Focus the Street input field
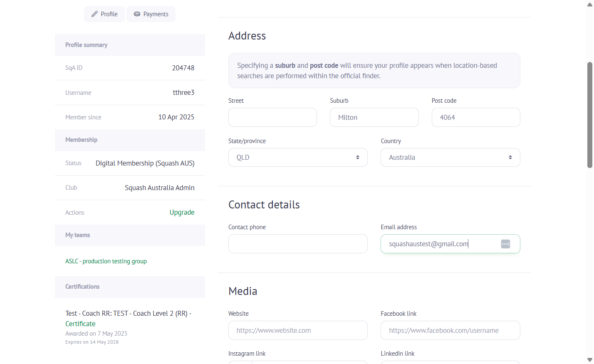 tap(272, 117)
